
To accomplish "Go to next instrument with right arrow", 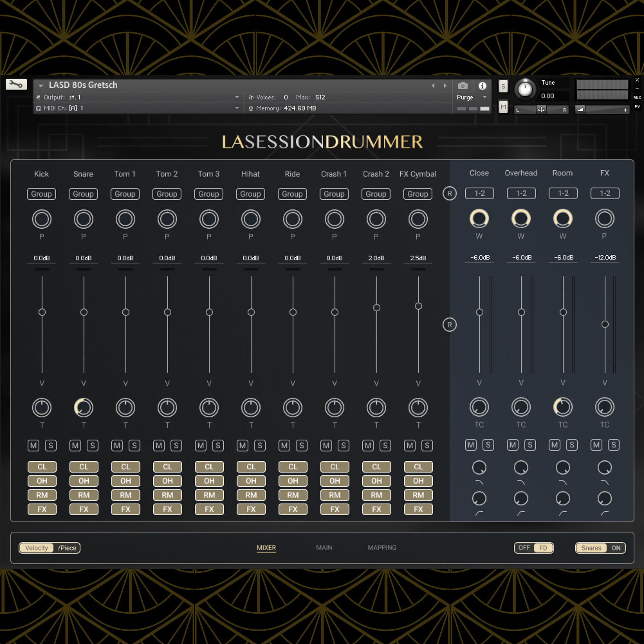I will coord(445,86).
